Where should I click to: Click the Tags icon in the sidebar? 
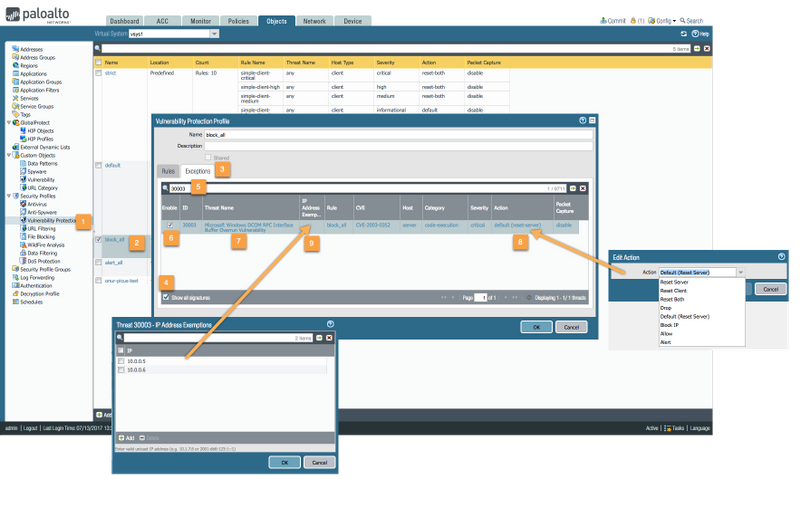pos(15,114)
